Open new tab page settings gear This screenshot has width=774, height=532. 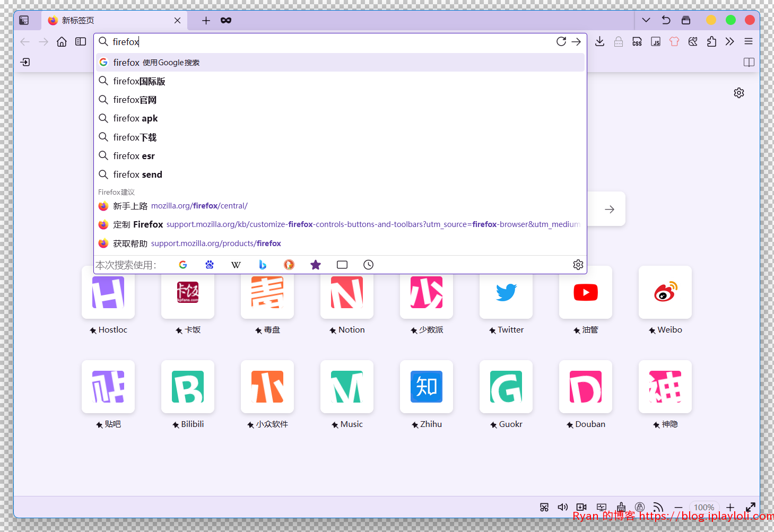pyautogui.click(x=739, y=93)
